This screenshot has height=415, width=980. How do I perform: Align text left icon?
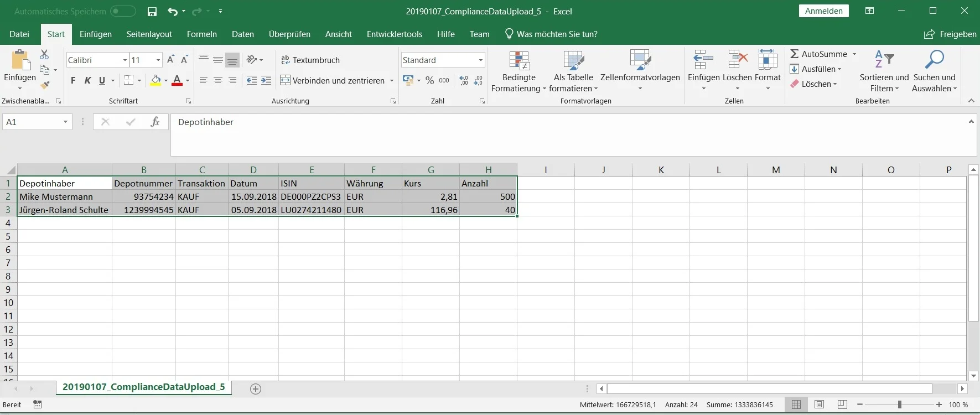point(204,81)
